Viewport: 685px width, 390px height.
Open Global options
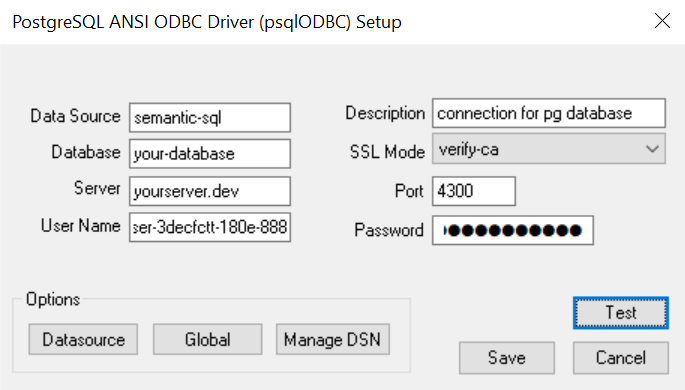[208, 339]
